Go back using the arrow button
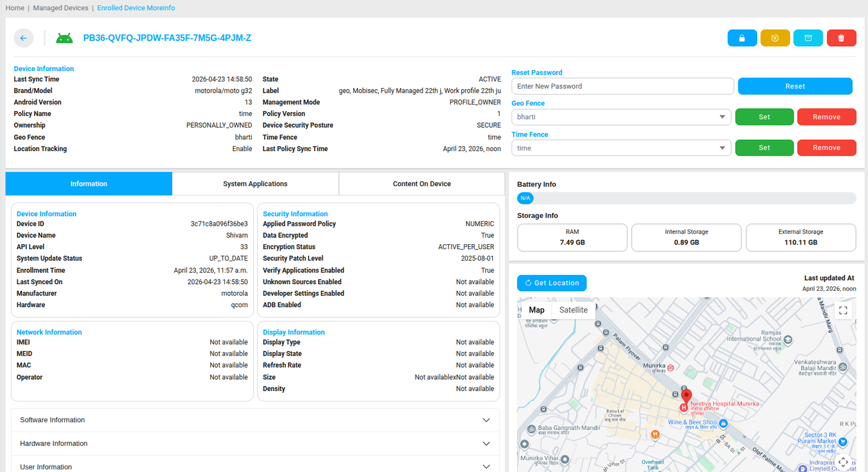Viewport: 868px width, 472px height. click(23, 38)
